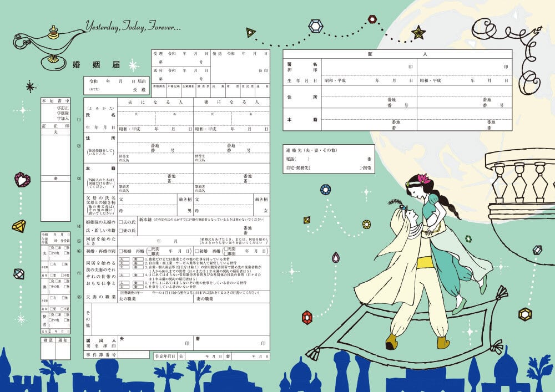Image resolution: width=555 pixels, height=392 pixels.
Task: Tick husband's 初婚 checkbox
Action: click(120, 251)
